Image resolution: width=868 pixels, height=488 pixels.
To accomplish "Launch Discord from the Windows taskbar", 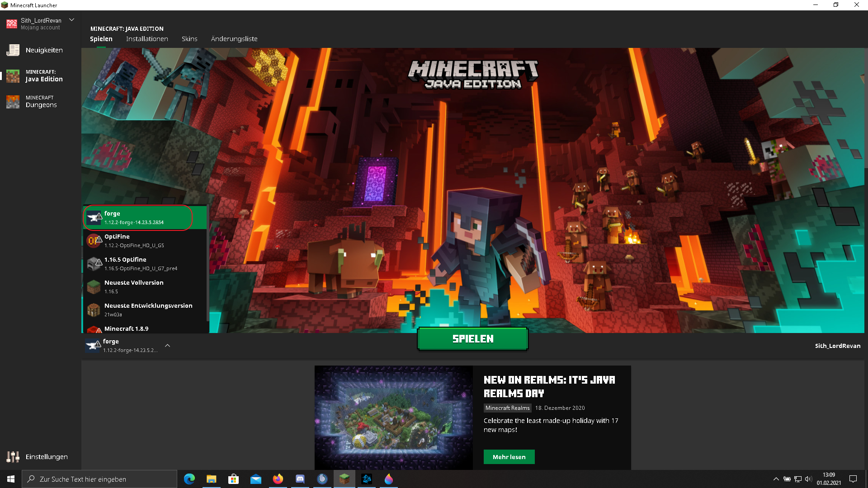I will (x=300, y=479).
